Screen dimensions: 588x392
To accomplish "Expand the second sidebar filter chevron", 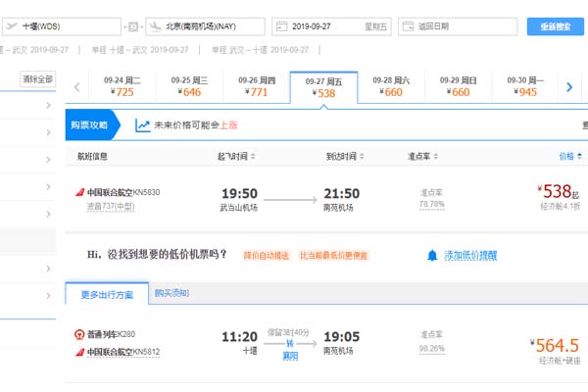I will tap(48, 132).
